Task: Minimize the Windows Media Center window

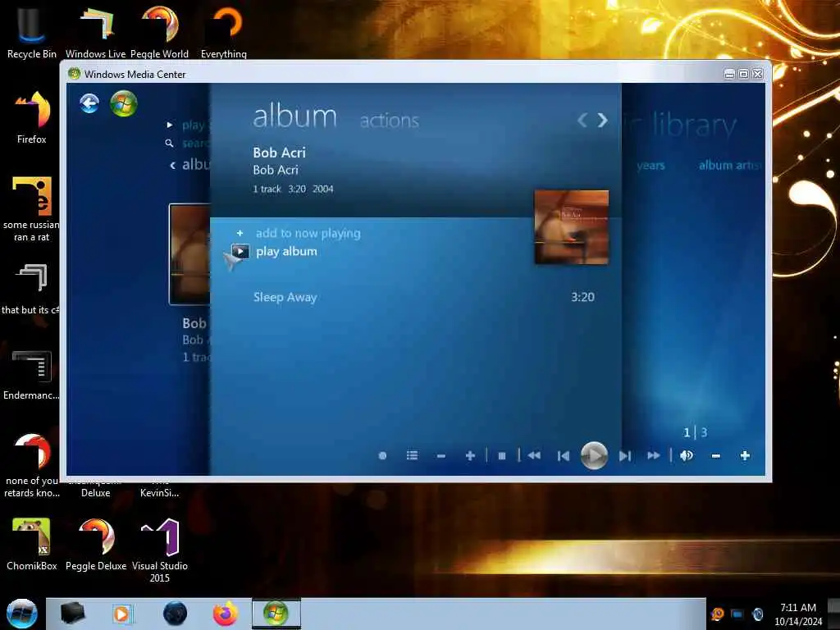Action: 729,74
